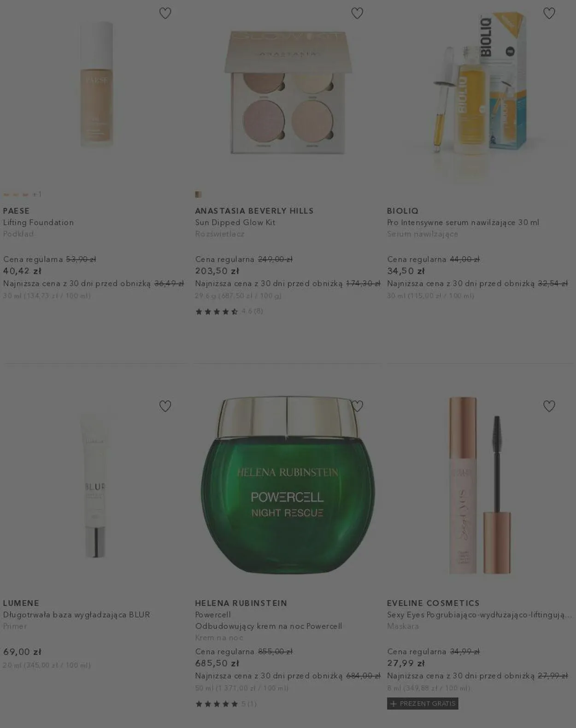The height and width of the screenshot is (728, 576).
Task: Add PAESE Lifting Foundation to wishlist
Action: pyautogui.click(x=165, y=13)
